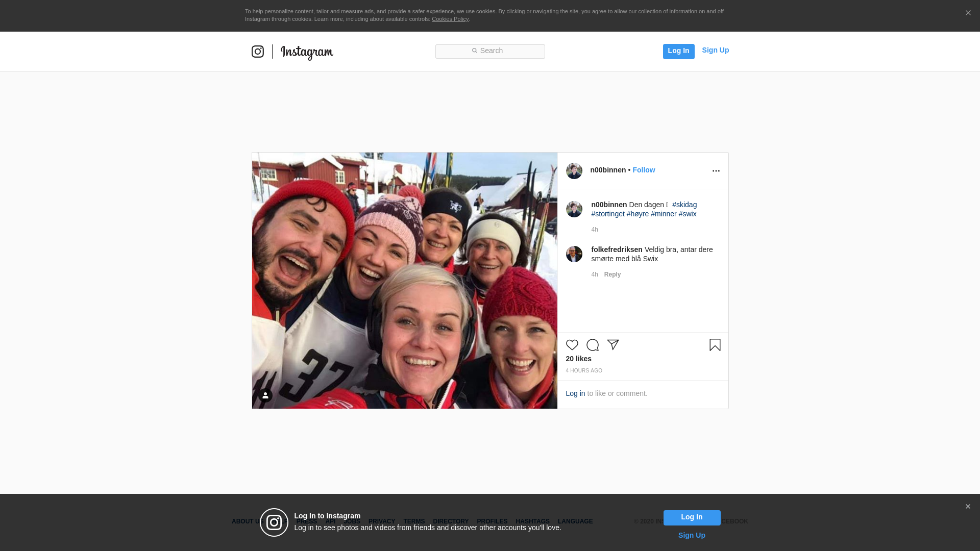Viewport: 980px width, 551px height.
Task: Click Sign Up link in header
Action: (715, 50)
